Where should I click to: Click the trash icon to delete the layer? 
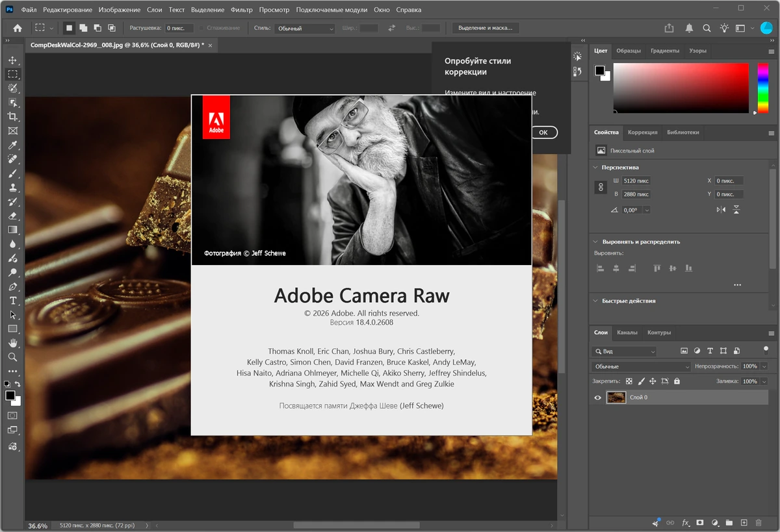click(760, 522)
